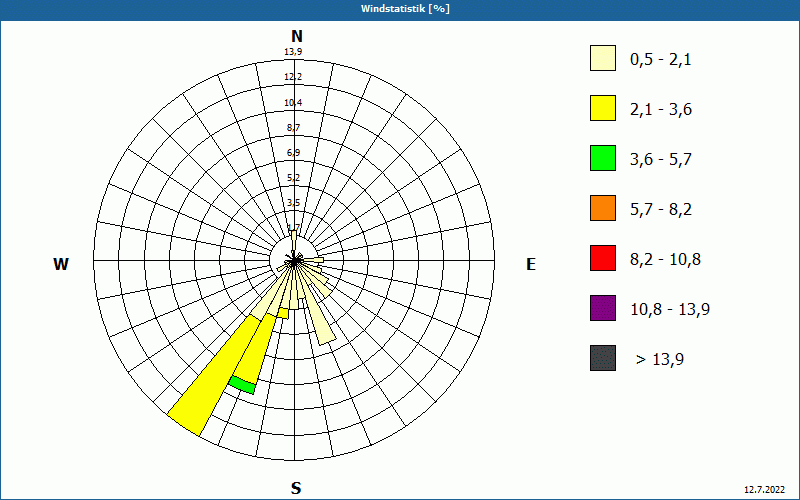800x500 pixels.
Task: Click the 6,9 radial axis value
Action: tap(293, 153)
